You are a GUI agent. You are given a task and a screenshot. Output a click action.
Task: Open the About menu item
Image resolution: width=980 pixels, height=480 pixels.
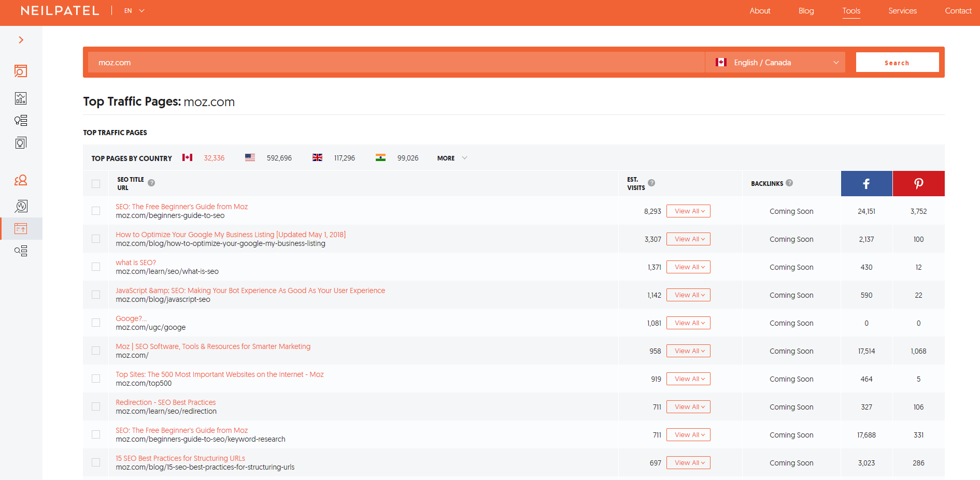tap(760, 11)
